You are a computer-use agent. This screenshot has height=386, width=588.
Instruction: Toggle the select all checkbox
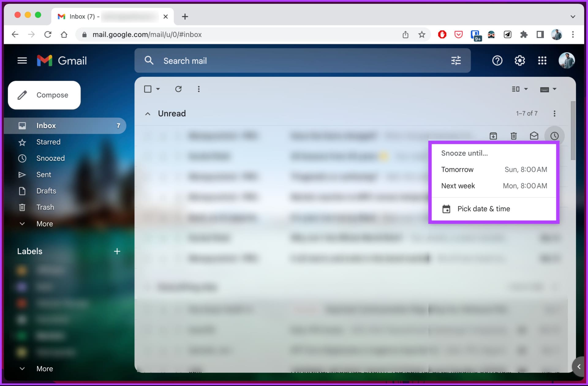pyautogui.click(x=148, y=89)
